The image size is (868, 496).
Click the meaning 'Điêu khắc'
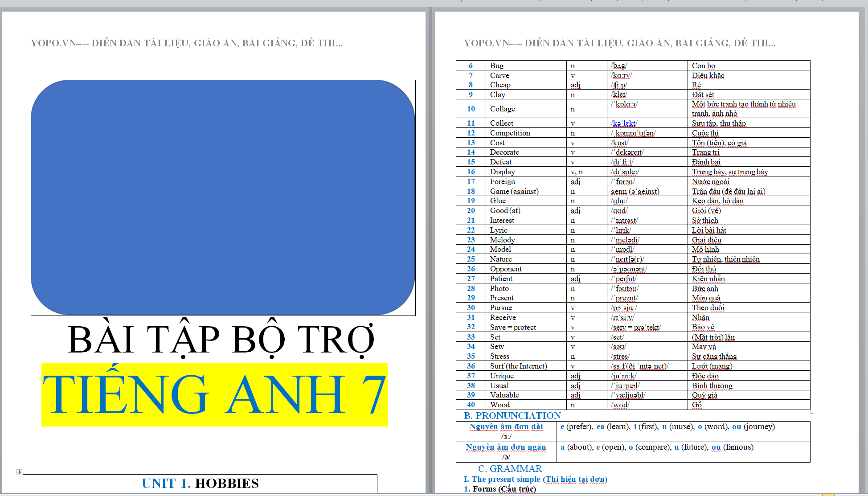[708, 76]
